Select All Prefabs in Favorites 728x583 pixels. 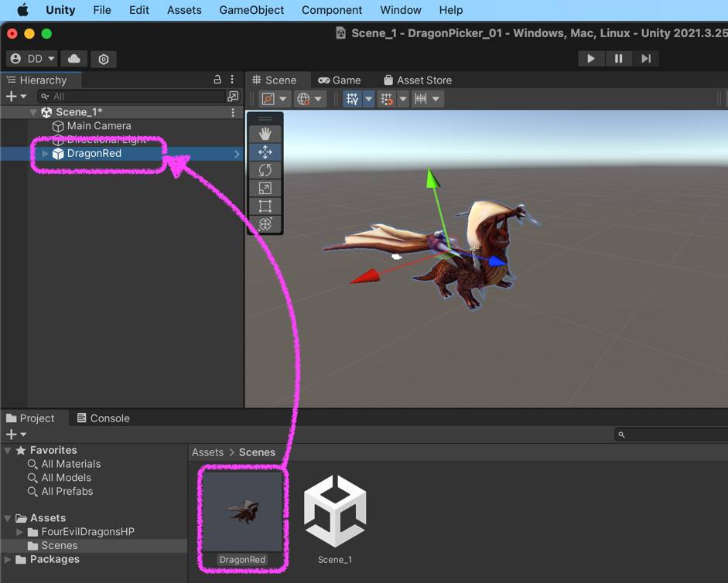(x=67, y=491)
